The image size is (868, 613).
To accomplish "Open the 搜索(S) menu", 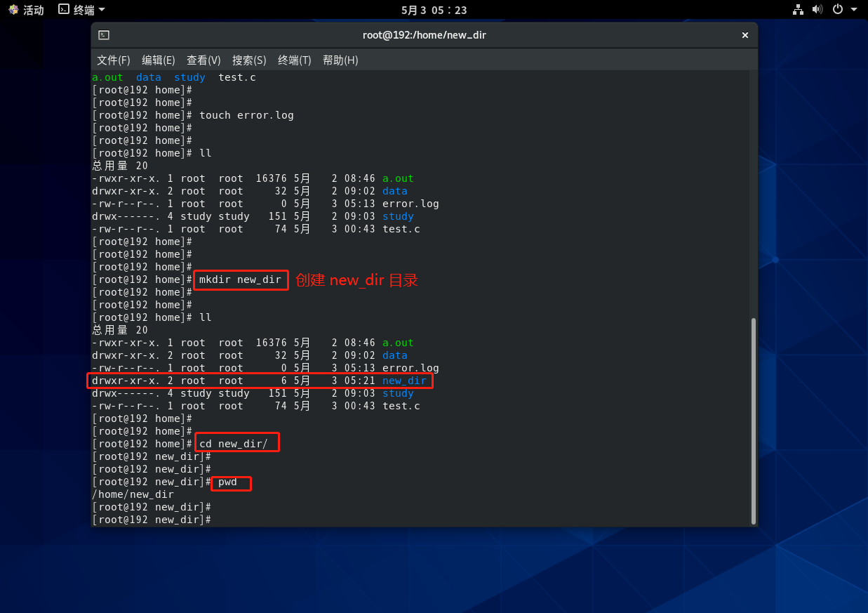I will pos(249,60).
